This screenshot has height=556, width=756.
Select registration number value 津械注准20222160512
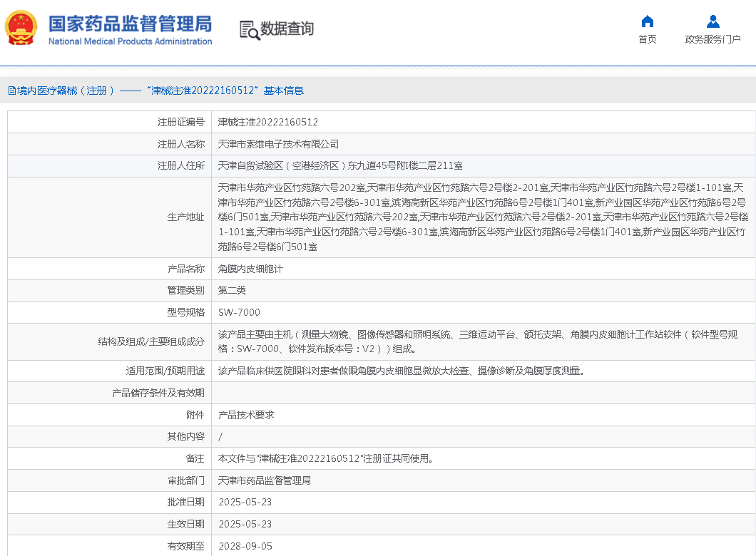[267, 122]
